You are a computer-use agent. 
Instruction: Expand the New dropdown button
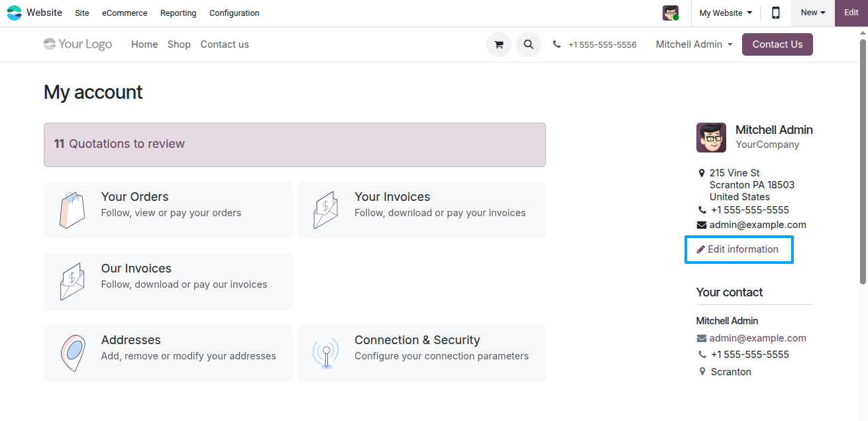pyautogui.click(x=812, y=13)
